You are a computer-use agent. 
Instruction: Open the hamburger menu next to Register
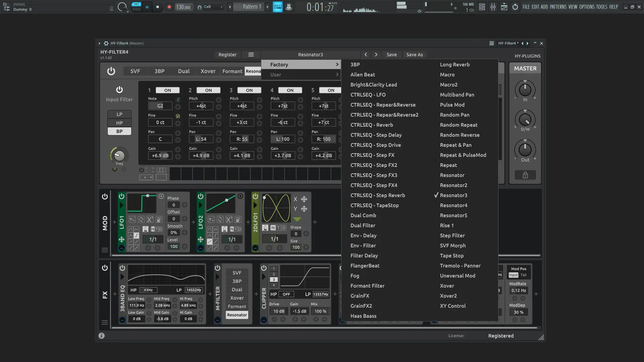pos(251,55)
